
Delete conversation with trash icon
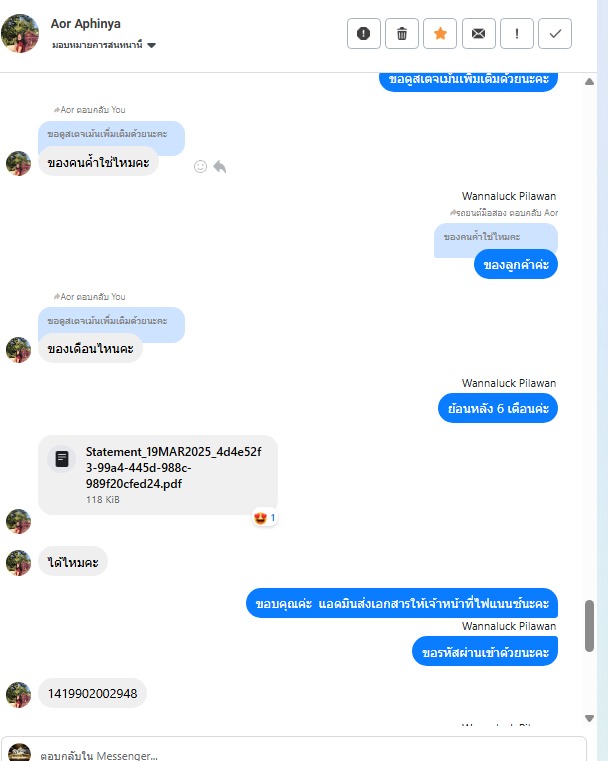[x=402, y=33]
